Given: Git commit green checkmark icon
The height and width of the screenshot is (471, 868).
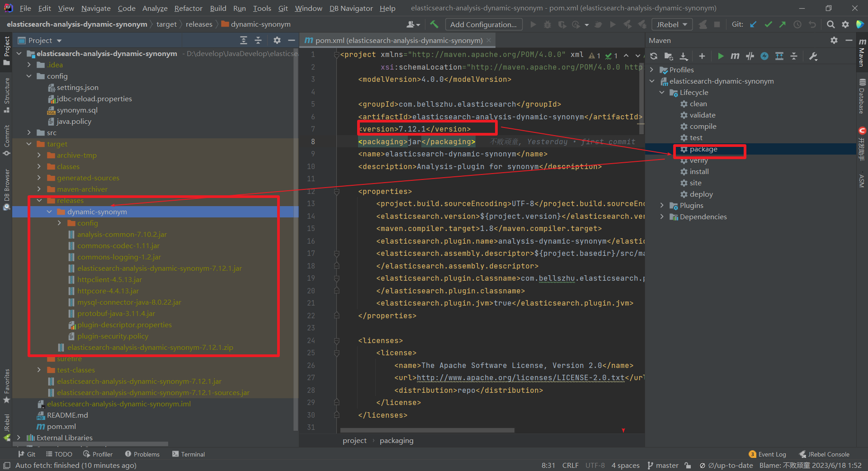Looking at the screenshot, I should click(768, 24).
